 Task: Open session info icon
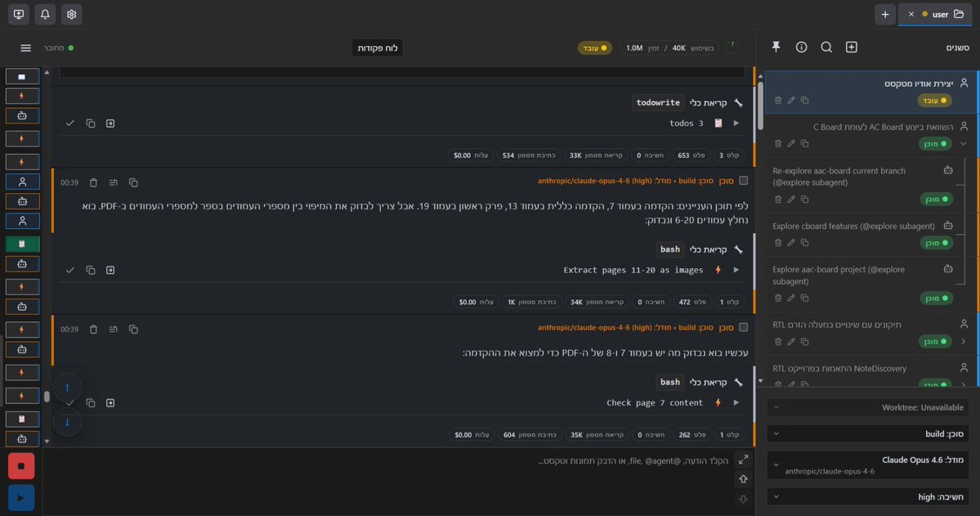801,47
